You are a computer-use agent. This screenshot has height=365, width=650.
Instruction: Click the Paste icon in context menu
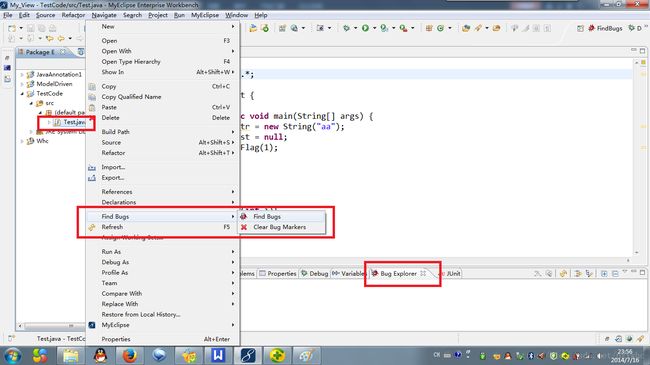pos(92,107)
